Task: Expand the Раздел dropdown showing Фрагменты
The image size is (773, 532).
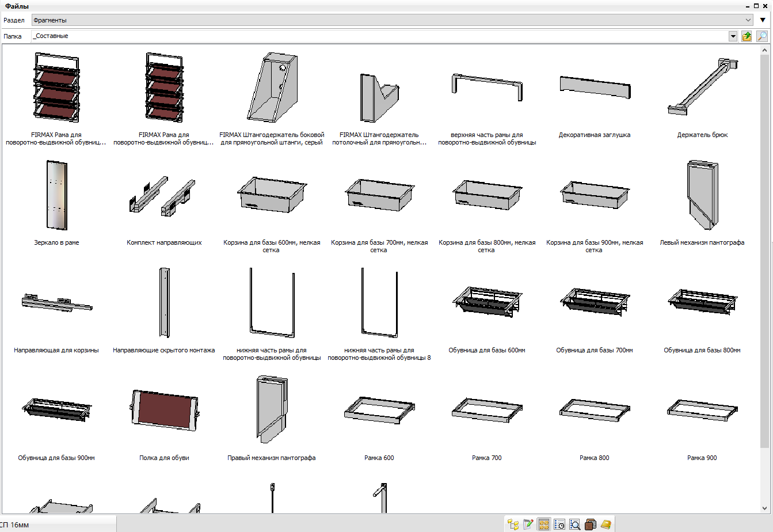Action: click(393, 20)
